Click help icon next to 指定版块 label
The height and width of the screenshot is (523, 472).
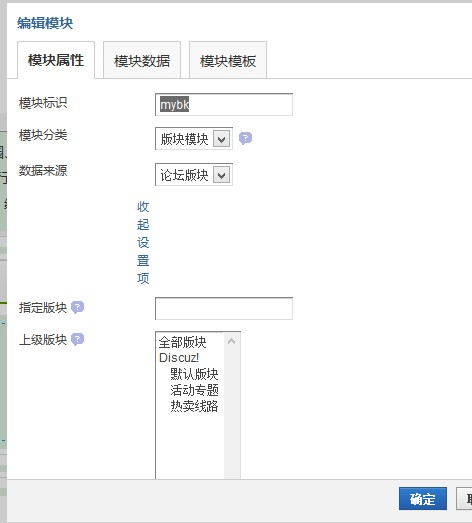77,307
